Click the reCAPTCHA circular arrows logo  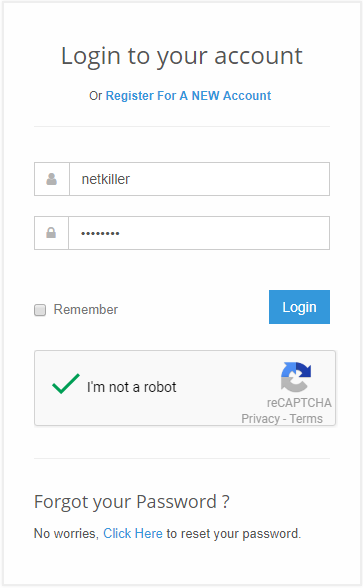296,377
